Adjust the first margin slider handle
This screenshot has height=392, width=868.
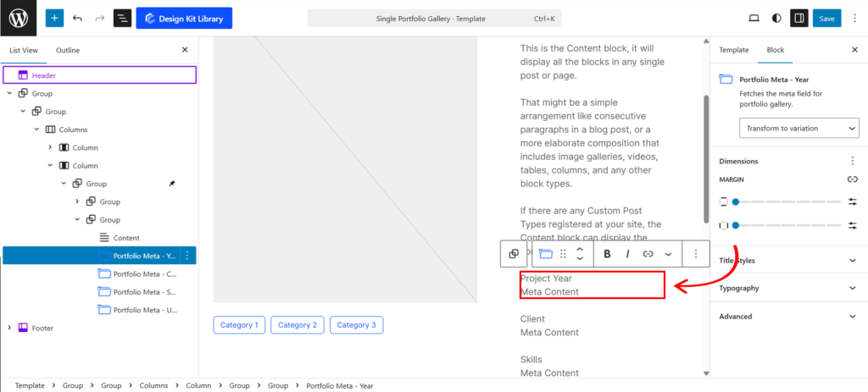point(736,202)
